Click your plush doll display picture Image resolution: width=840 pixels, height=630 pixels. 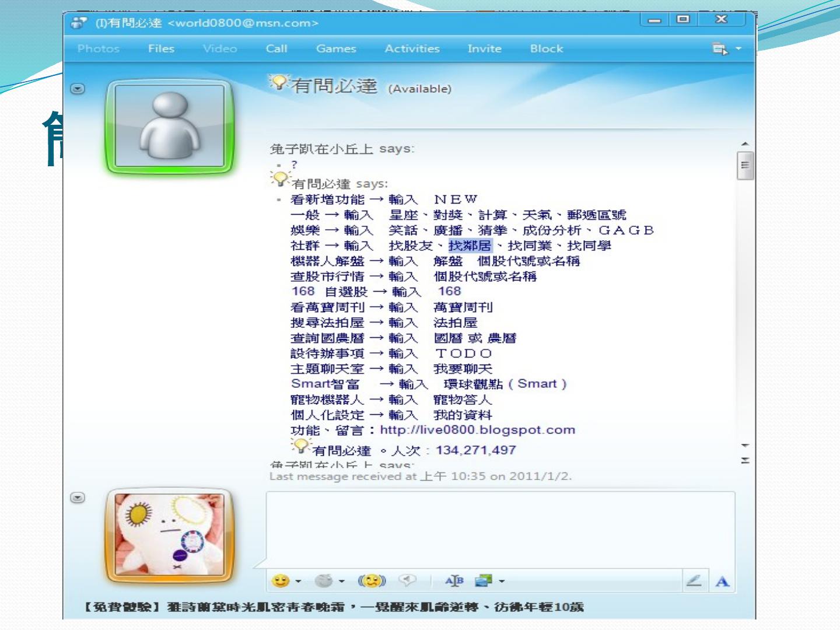click(x=169, y=534)
